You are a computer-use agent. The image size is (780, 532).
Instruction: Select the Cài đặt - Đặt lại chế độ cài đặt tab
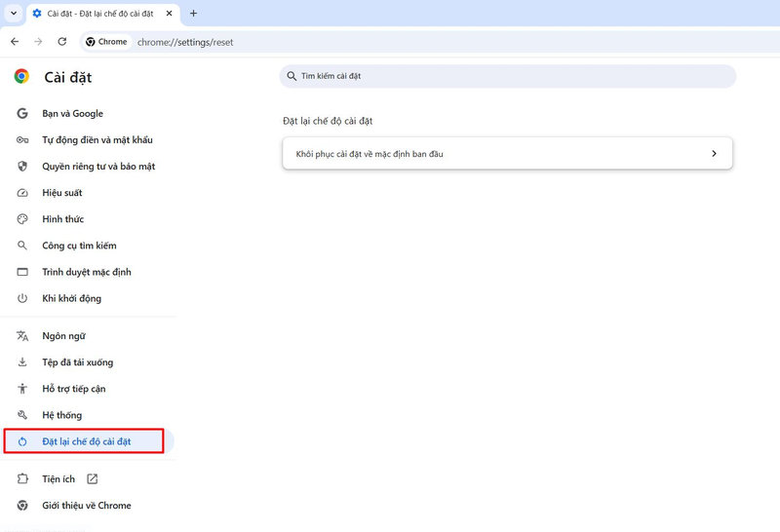click(103, 14)
